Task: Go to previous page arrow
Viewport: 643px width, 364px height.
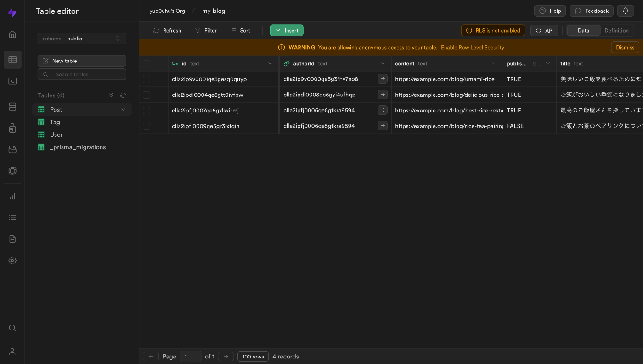Action: tap(151, 356)
